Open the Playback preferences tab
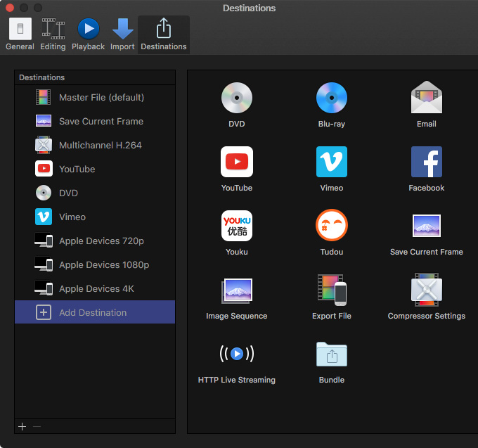 point(88,34)
